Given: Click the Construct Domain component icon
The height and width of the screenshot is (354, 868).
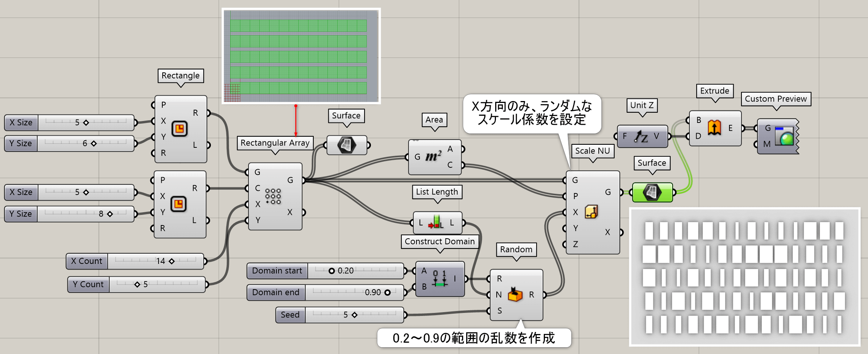Looking at the screenshot, I should click(x=439, y=279).
